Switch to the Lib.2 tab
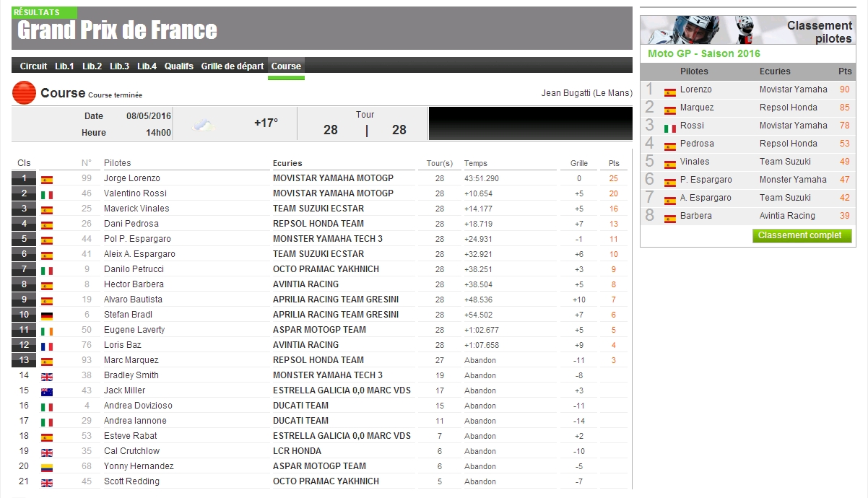This screenshot has height=498, width=868. pos(92,66)
